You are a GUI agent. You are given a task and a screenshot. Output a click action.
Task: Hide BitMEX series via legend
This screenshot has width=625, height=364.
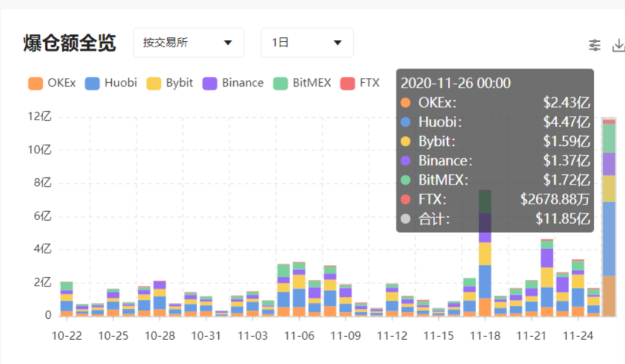click(302, 83)
